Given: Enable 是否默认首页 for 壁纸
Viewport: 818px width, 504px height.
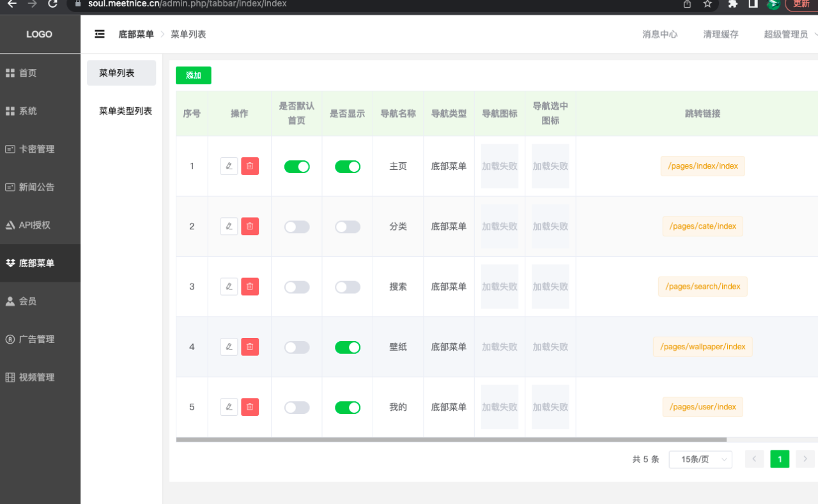Looking at the screenshot, I should tap(297, 347).
